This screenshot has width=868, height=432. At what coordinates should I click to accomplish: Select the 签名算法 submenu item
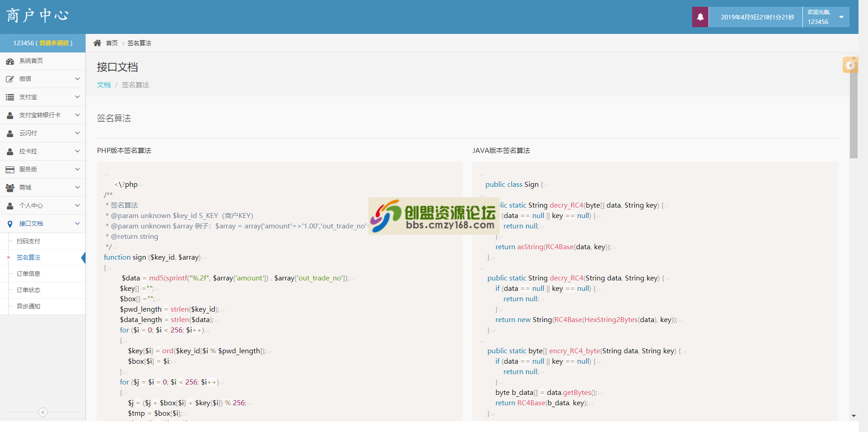pyautogui.click(x=42, y=257)
